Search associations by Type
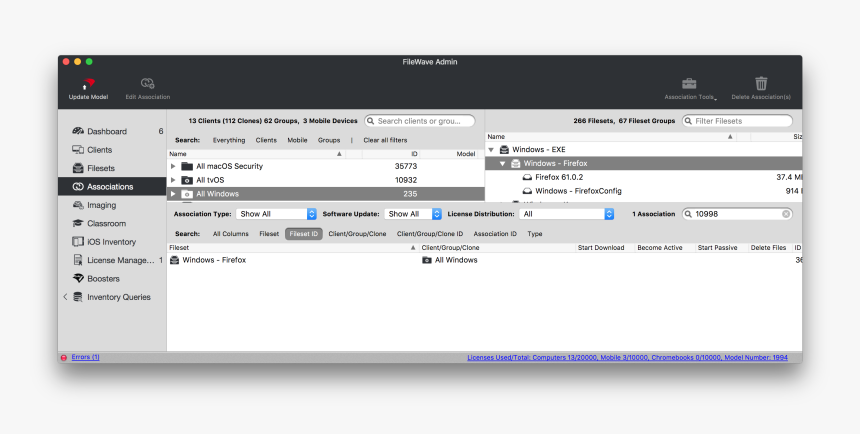This screenshot has width=860, height=434. (x=535, y=234)
